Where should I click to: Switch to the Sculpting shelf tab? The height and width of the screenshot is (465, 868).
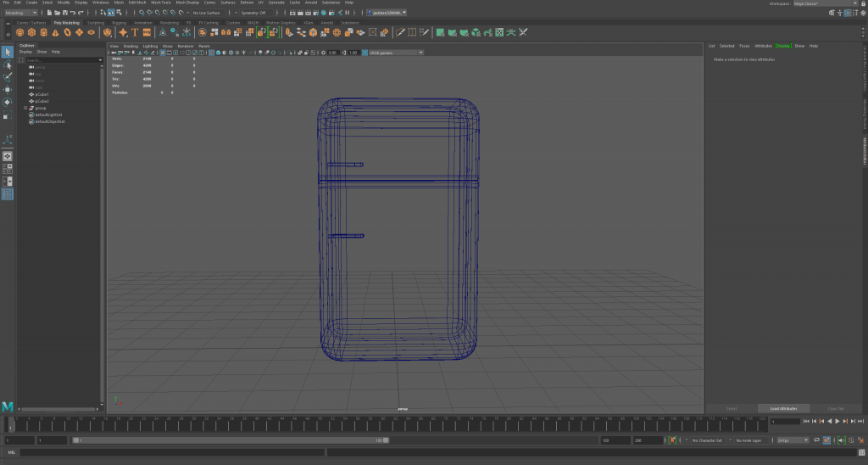tap(95, 23)
